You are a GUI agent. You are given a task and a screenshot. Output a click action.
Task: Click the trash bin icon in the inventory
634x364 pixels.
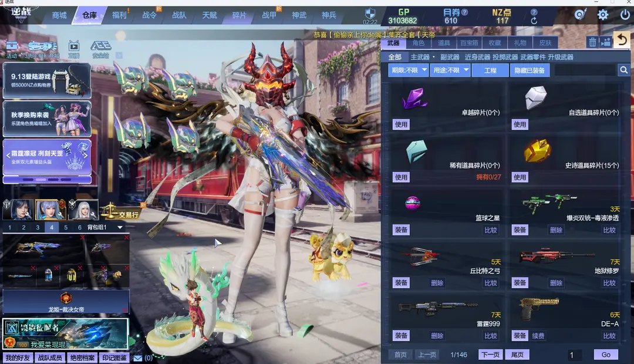(x=592, y=42)
